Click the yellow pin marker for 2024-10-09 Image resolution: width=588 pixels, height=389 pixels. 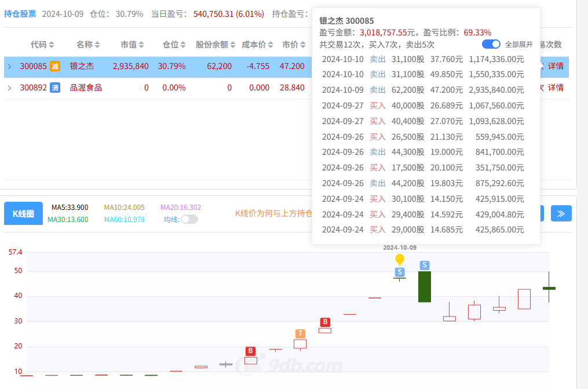point(400,259)
